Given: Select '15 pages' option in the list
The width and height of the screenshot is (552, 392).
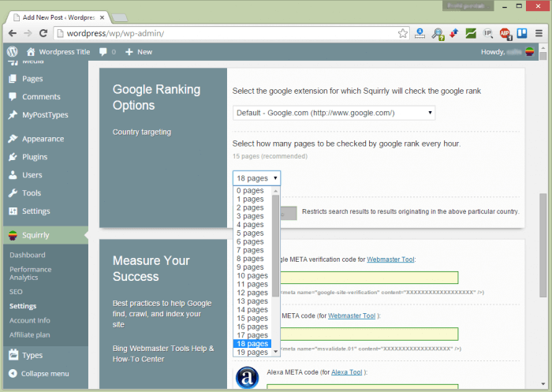Looking at the screenshot, I should 251,318.
